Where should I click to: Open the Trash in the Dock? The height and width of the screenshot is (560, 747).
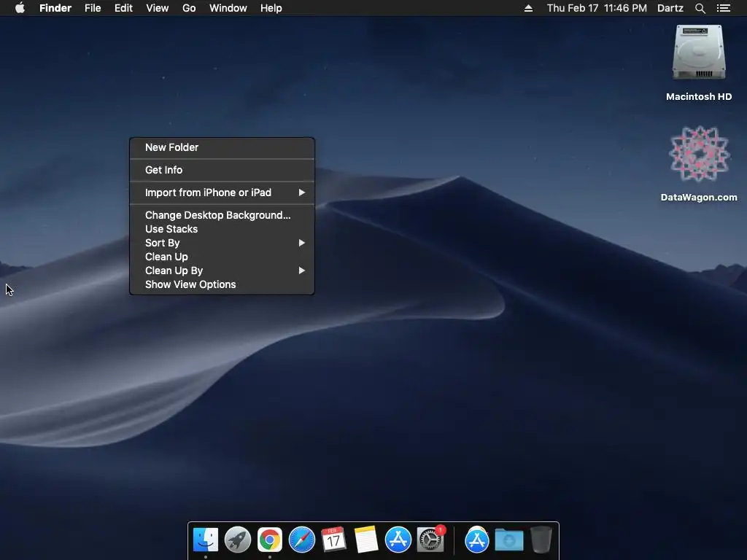(541, 540)
